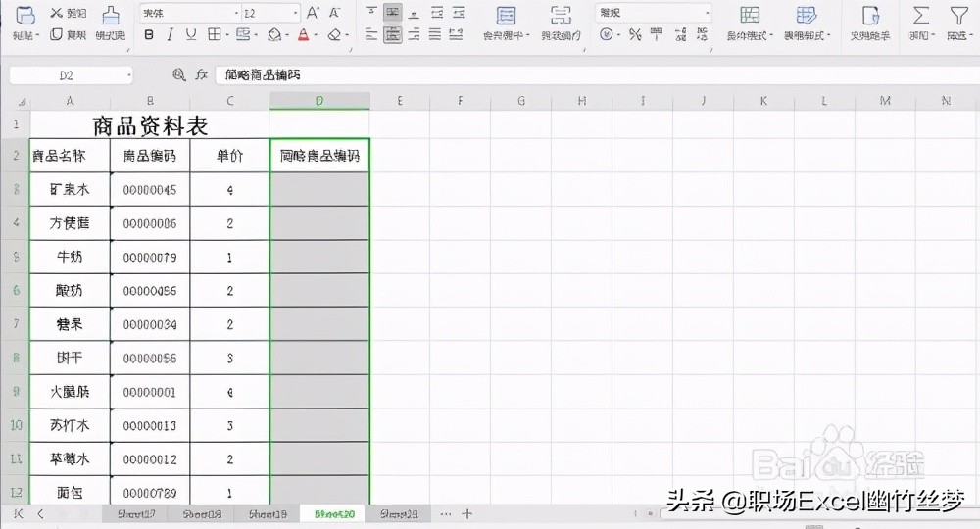Screen dimensions: 980x529
Task: Select the Format Painter brush
Action: [111, 15]
